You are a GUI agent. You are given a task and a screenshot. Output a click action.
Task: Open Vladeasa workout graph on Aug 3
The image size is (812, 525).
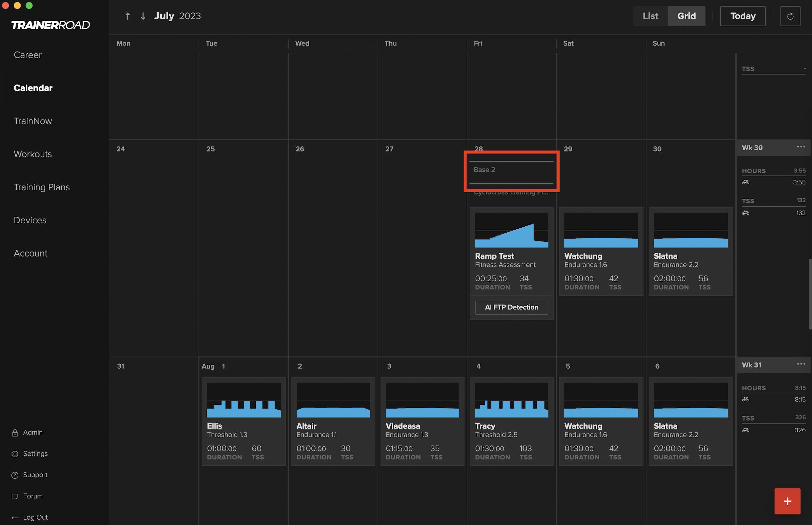click(x=422, y=400)
